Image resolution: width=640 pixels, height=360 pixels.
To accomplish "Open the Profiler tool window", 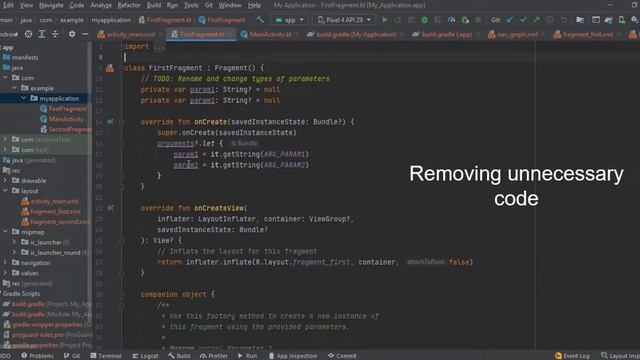I will pos(213,356).
